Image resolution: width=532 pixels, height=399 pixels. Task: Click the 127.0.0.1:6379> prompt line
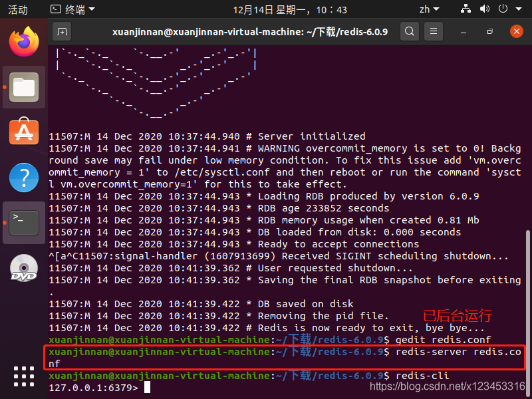point(93,388)
